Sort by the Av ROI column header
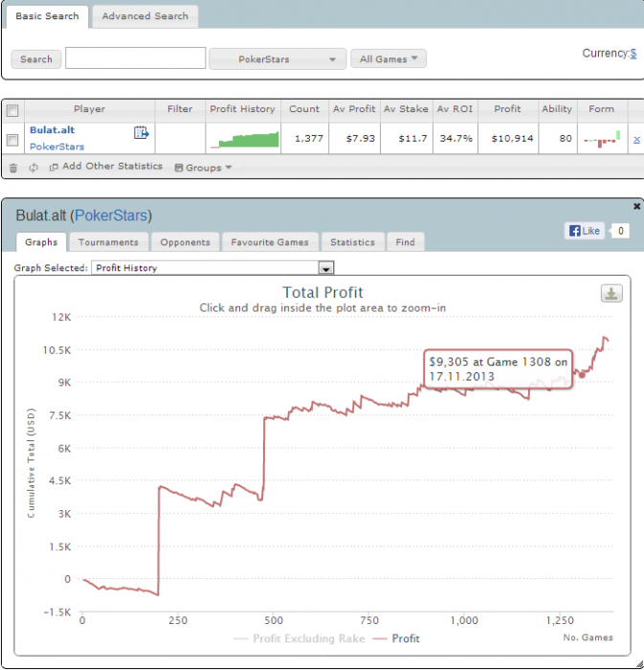The height and width of the screenshot is (670, 644). click(455, 109)
